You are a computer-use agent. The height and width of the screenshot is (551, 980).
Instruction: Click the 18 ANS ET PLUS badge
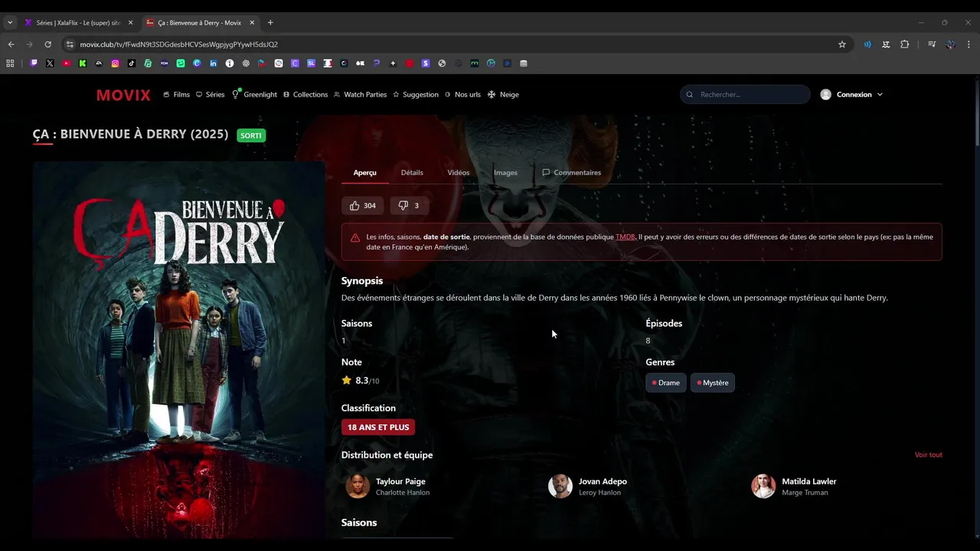[378, 427]
